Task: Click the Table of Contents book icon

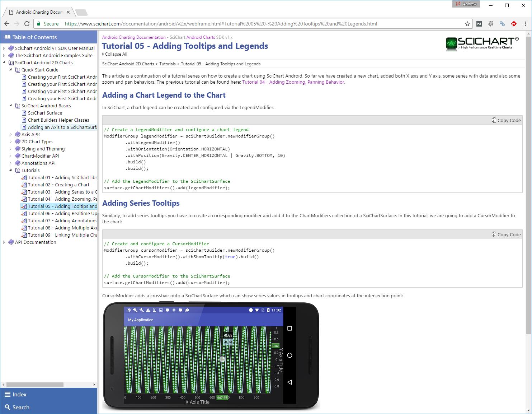Action: click(x=7, y=37)
